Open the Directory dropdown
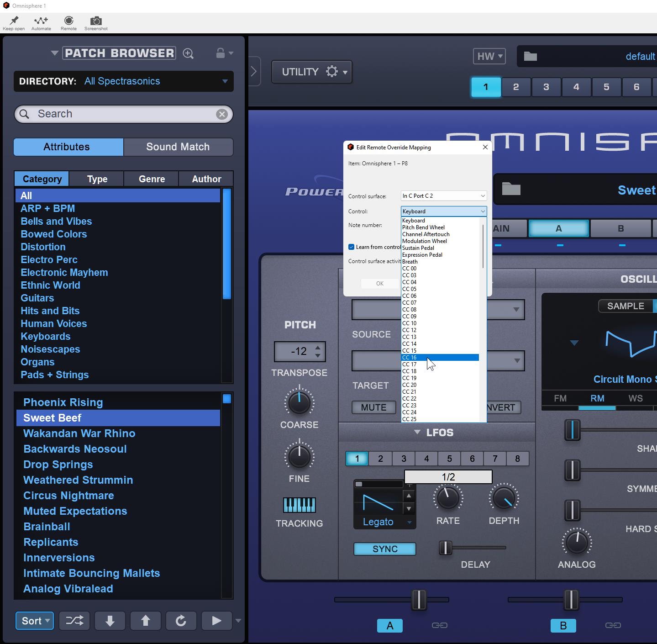The width and height of the screenshot is (657, 644). pos(124,81)
